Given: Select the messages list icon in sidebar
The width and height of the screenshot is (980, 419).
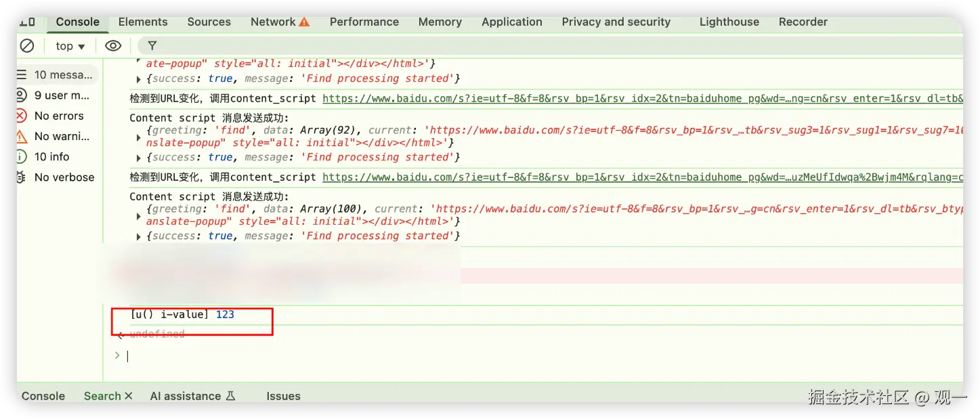Looking at the screenshot, I should tap(22, 74).
